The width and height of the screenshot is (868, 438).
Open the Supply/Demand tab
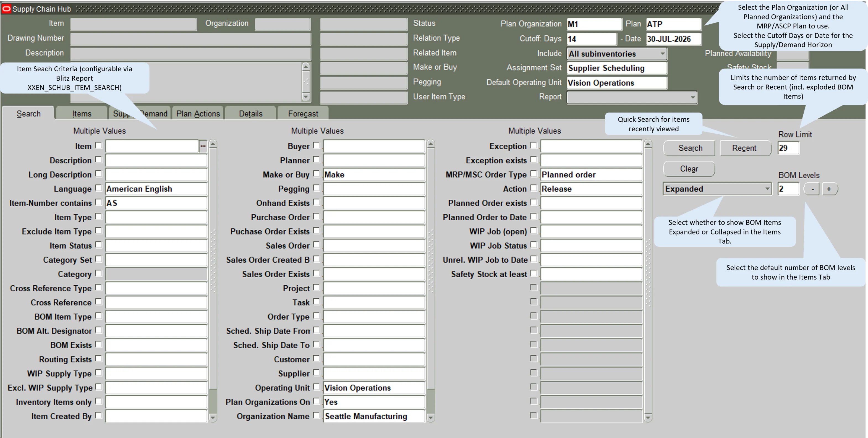coord(140,114)
